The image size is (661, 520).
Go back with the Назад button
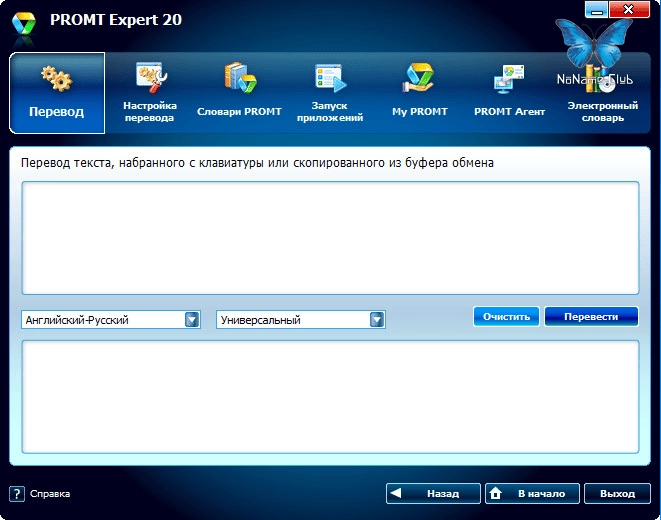(x=433, y=493)
